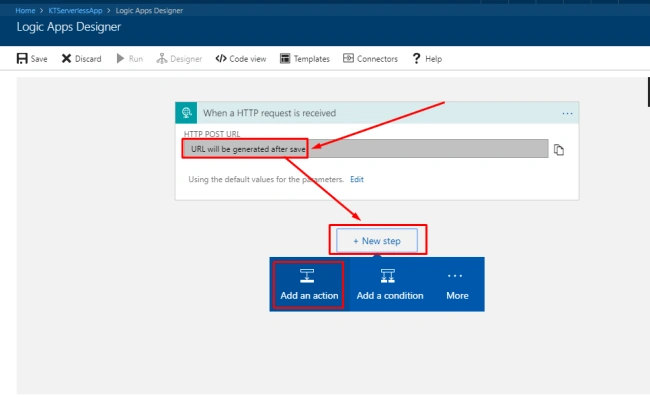Click the Discard toolbar label
650x397 pixels.
click(88, 59)
